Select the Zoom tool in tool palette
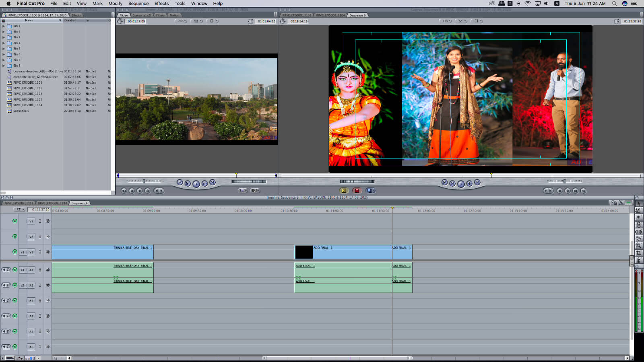The width and height of the screenshot is (644, 362). (x=638, y=245)
